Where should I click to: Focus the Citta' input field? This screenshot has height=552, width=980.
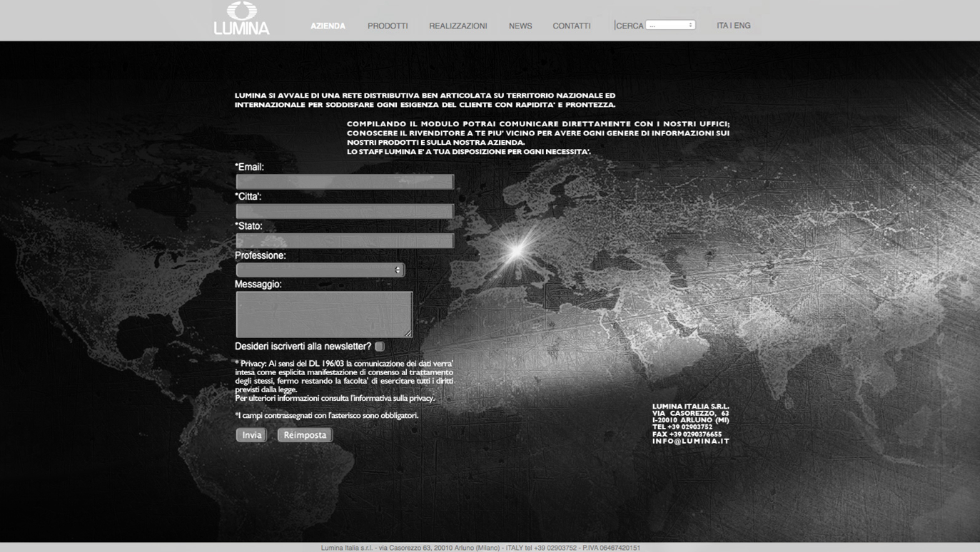(345, 211)
